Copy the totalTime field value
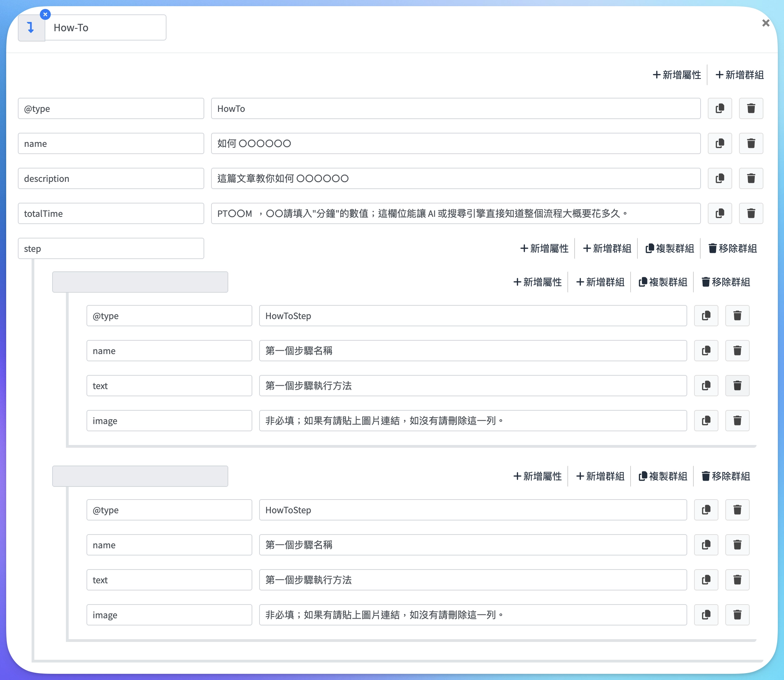Viewport: 784px width, 680px height. coord(719,213)
